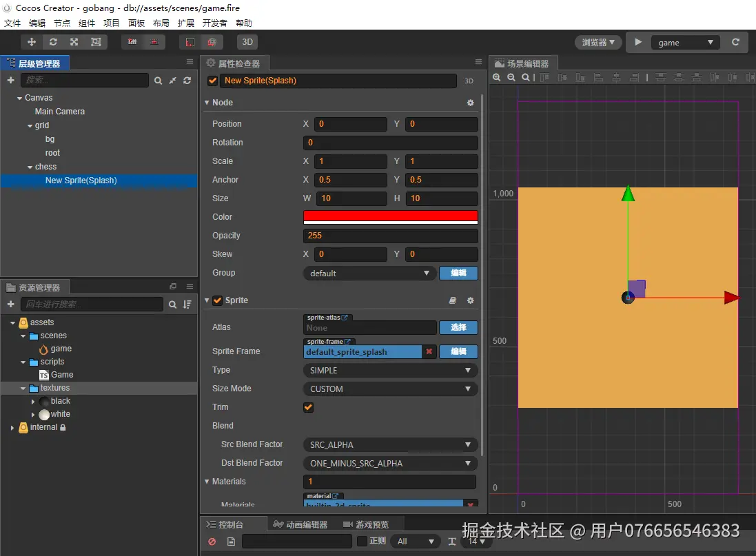The image size is (756, 556).
Task: Open the Src Blend Factor dropdown
Action: tap(391, 444)
